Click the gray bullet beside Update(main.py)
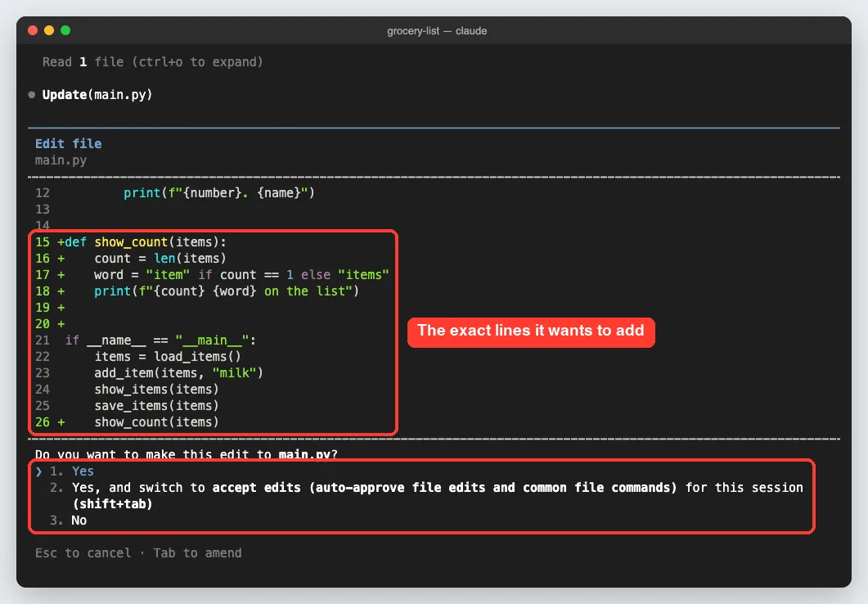The width and height of the screenshot is (868, 604). pyautogui.click(x=32, y=95)
